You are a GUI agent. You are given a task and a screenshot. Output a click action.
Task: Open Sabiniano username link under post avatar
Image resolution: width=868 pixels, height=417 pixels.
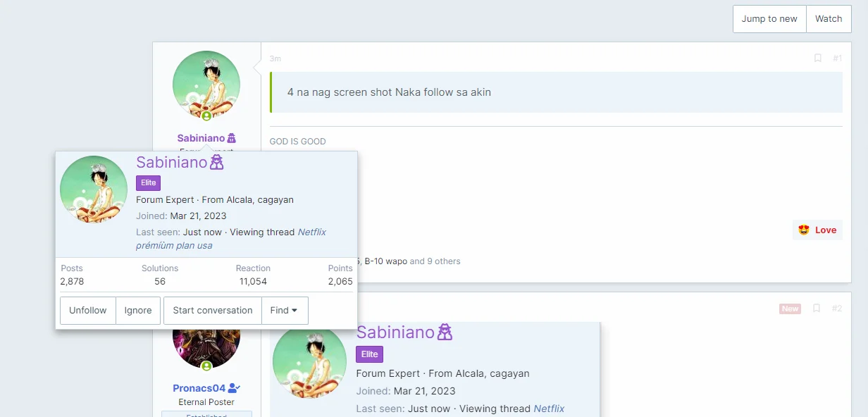pyautogui.click(x=201, y=138)
